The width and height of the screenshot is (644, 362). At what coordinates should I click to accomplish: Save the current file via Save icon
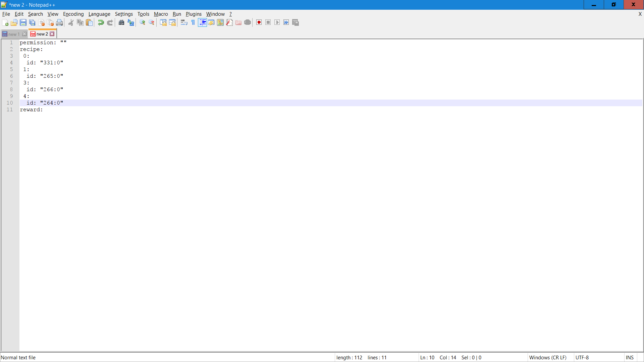click(x=23, y=22)
